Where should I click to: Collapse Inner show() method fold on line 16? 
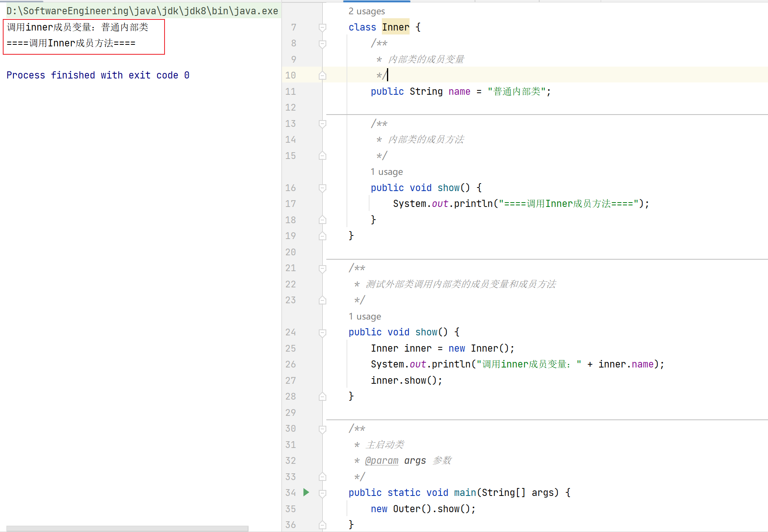322,188
